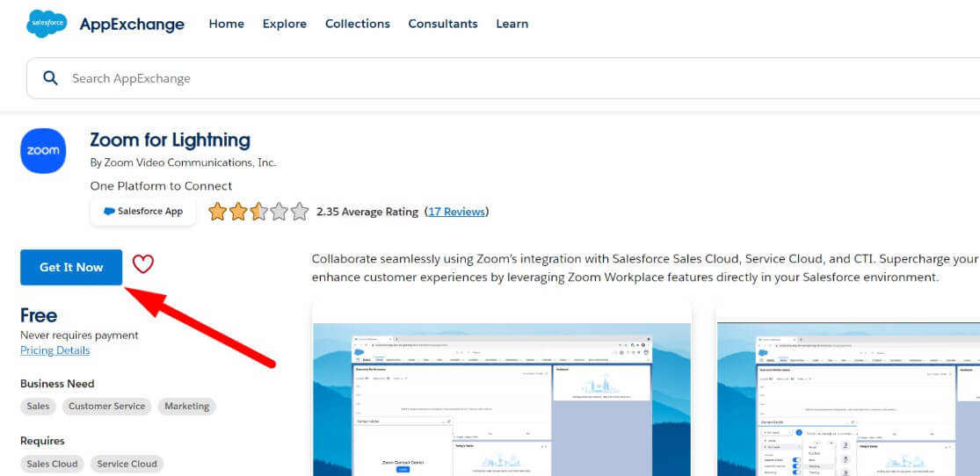
Task: Select the Service Cloud requirement tag
Action: tap(127, 464)
